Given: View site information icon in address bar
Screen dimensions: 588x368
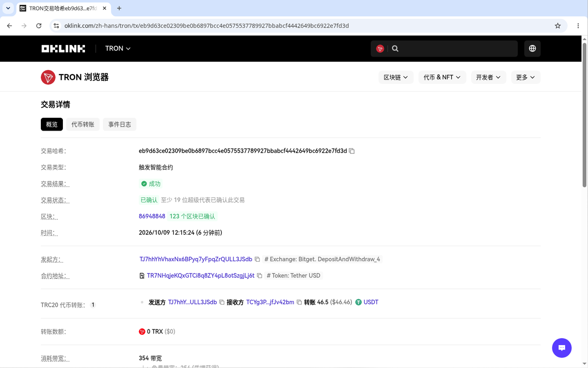Looking at the screenshot, I should (x=56, y=26).
